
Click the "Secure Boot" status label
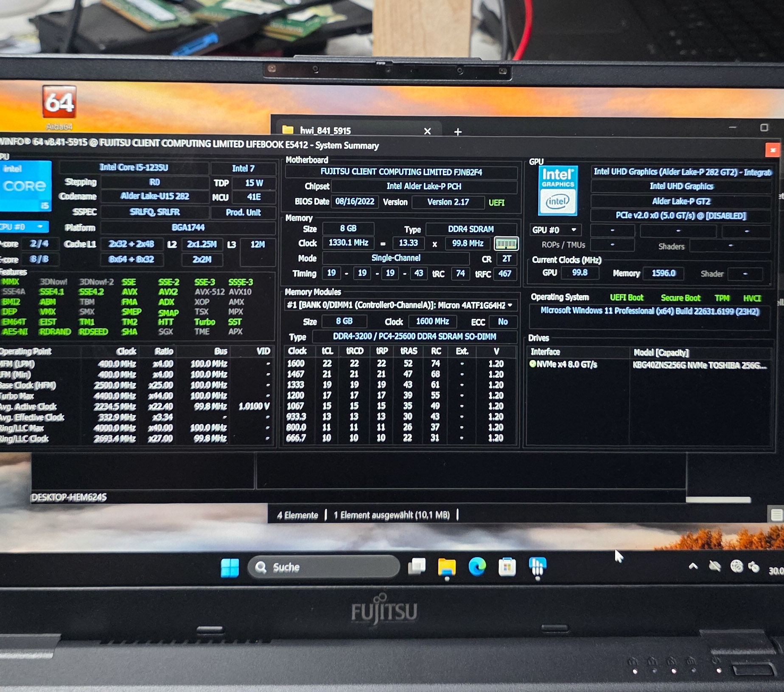pyautogui.click(x=680, y=298)
